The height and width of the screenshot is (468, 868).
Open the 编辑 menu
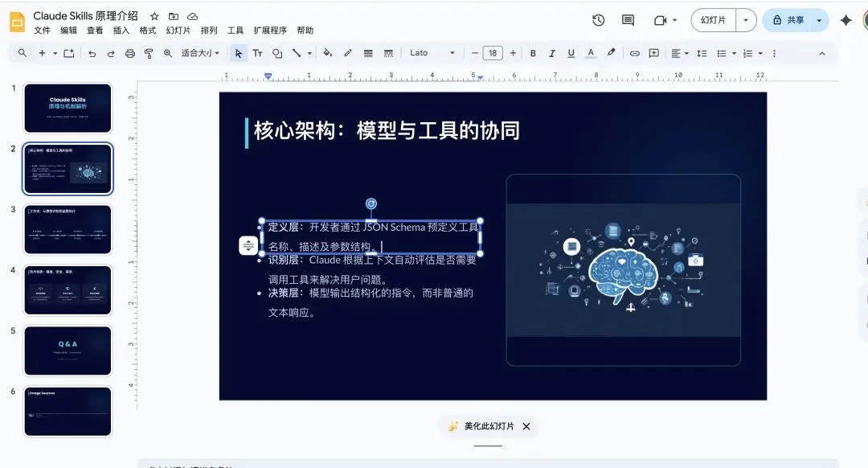(x=68, y=31)
